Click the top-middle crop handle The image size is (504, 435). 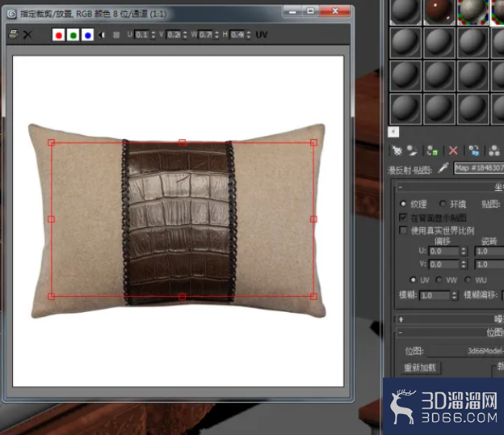pyautogui.click(x=183, y=142)
